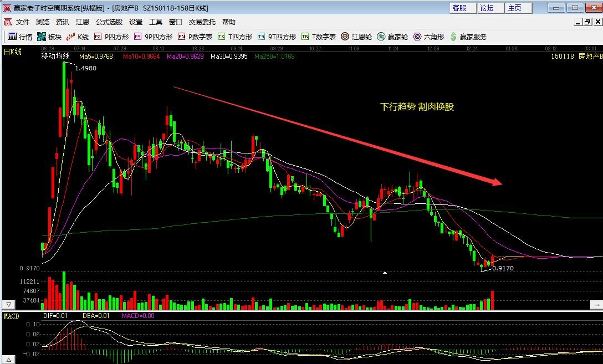Open the T数字表 tool
603x364 pixels.
pos(319,37)
